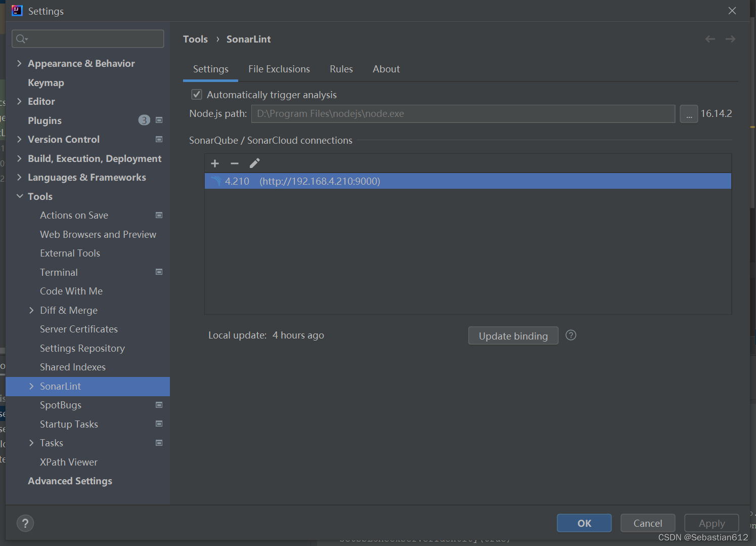Expand Languages & Frameworks section
The height and width of the screenshot is (546, 756).
19,177
